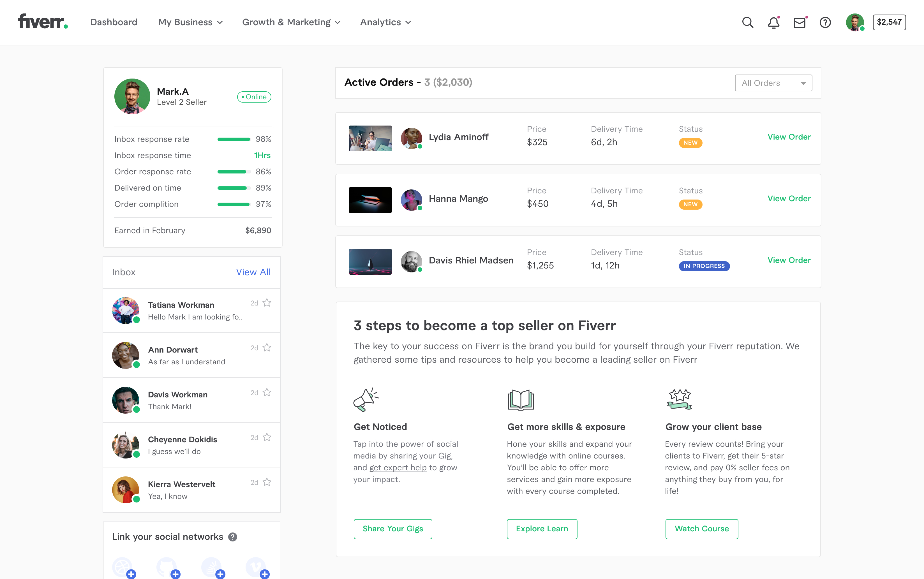
Task: Click social networks help tooltip icon
Action: (x=232, y=537)
